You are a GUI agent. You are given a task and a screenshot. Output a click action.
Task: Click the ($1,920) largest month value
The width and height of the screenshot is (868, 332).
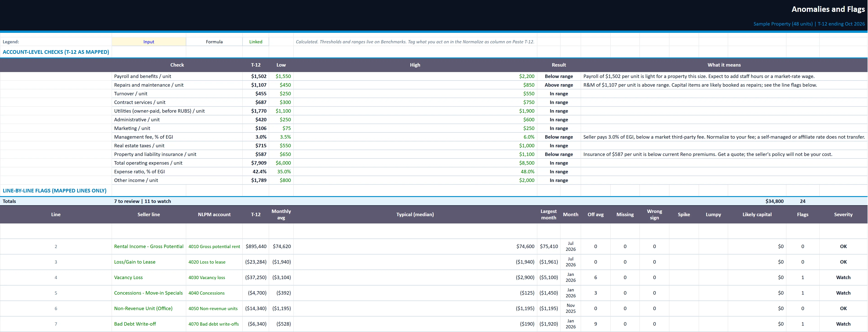click(549, 324)
